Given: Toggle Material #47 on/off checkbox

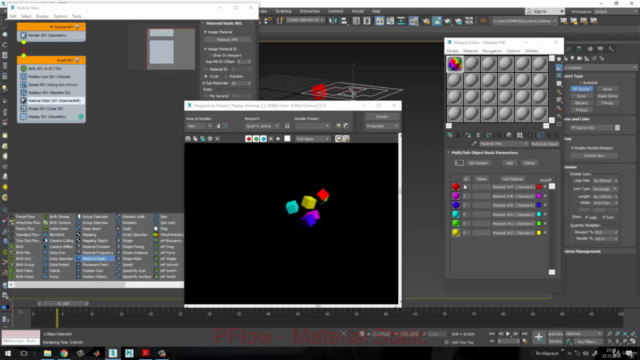Looking at the screenshot, I should (x=545, y=187).
